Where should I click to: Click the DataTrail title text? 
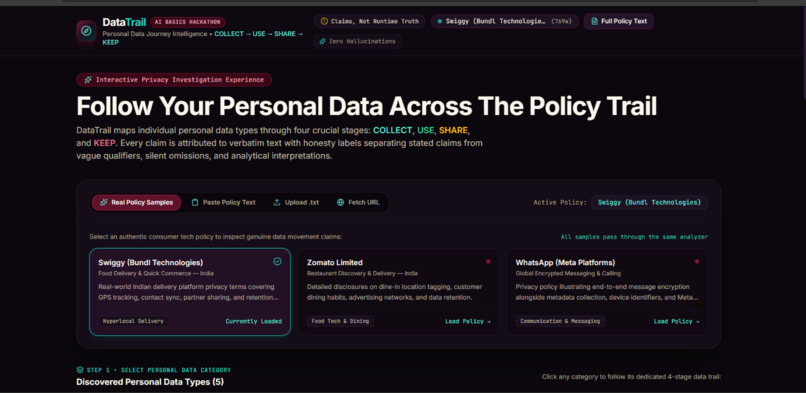124,22
